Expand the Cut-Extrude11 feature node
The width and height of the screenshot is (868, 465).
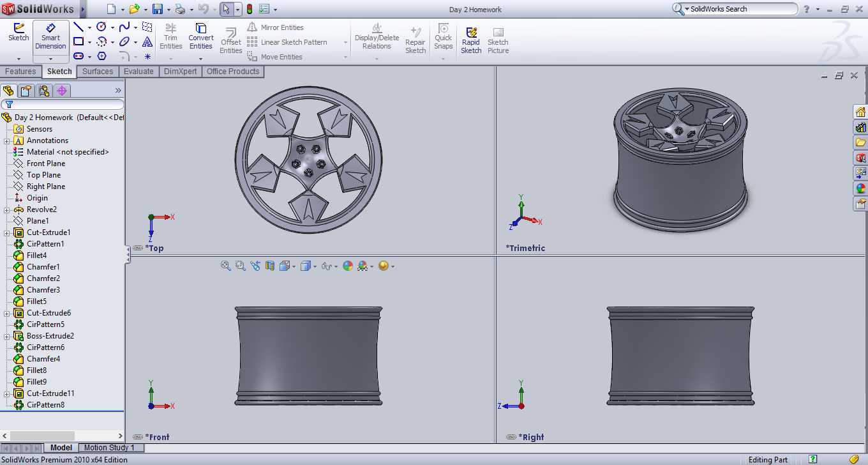[7, 393]
